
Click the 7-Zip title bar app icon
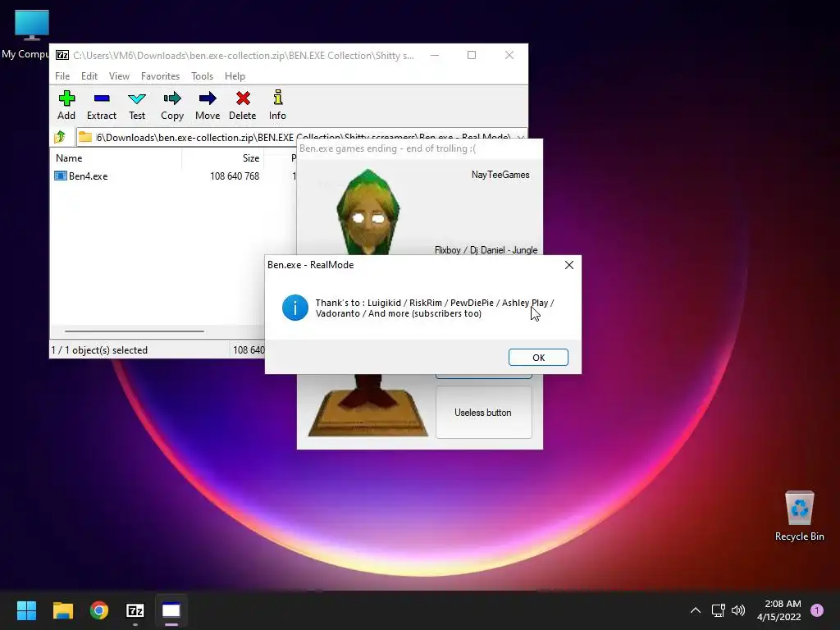62,55
